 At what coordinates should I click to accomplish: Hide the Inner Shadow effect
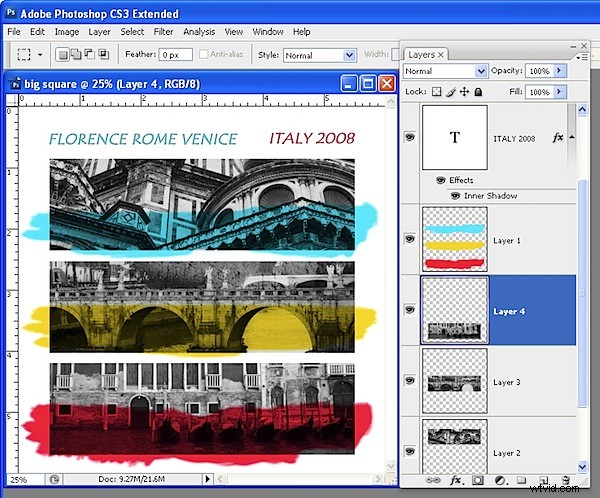[x=456, y=195]
